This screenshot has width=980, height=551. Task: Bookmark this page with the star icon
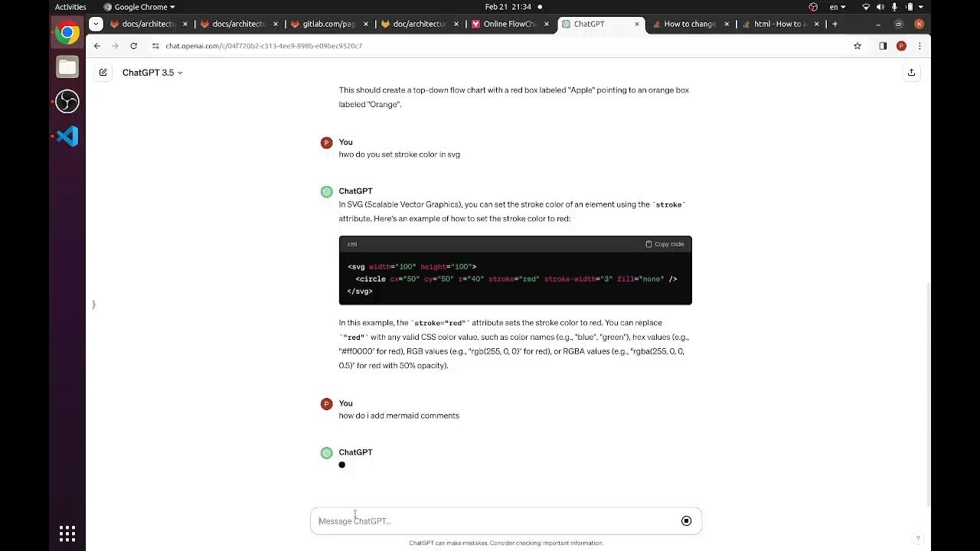point(857,46)
